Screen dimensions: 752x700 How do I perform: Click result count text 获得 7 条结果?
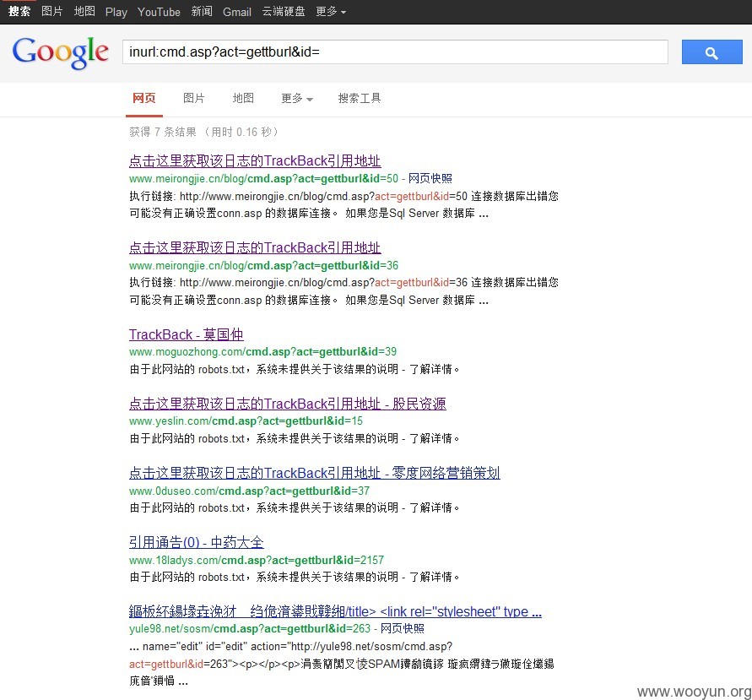(x=163, y=132)
